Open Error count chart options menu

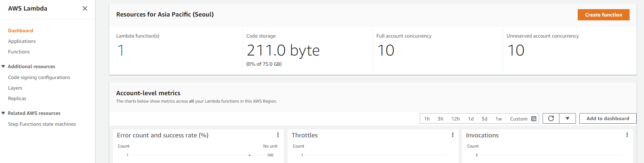pos(278,135)
